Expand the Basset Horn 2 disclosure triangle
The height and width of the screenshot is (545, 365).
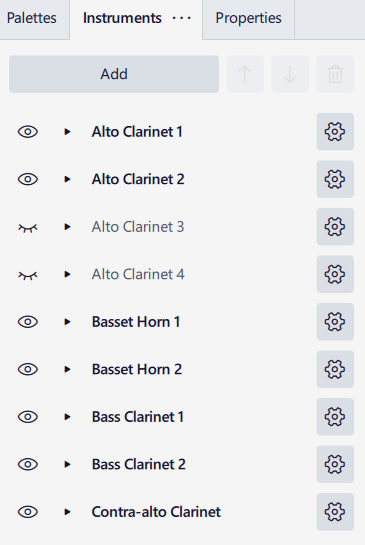(67, 369)
